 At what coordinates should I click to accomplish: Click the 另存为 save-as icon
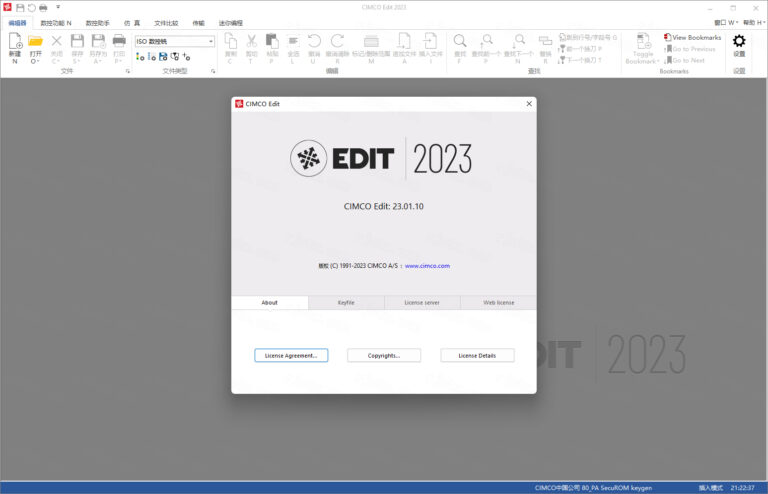pyautogui.click(x=98, y=41)
